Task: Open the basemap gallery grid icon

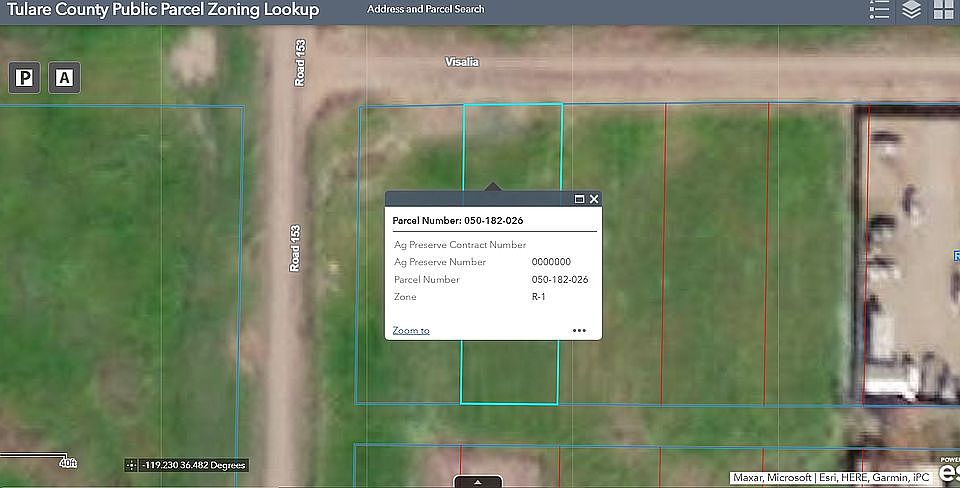Action: click(943, 10)
